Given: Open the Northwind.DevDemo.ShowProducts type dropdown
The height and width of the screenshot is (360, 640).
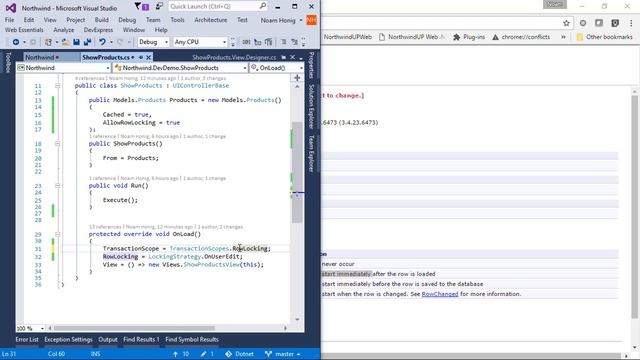Looking at the screenshot, I should pos(180,68).
